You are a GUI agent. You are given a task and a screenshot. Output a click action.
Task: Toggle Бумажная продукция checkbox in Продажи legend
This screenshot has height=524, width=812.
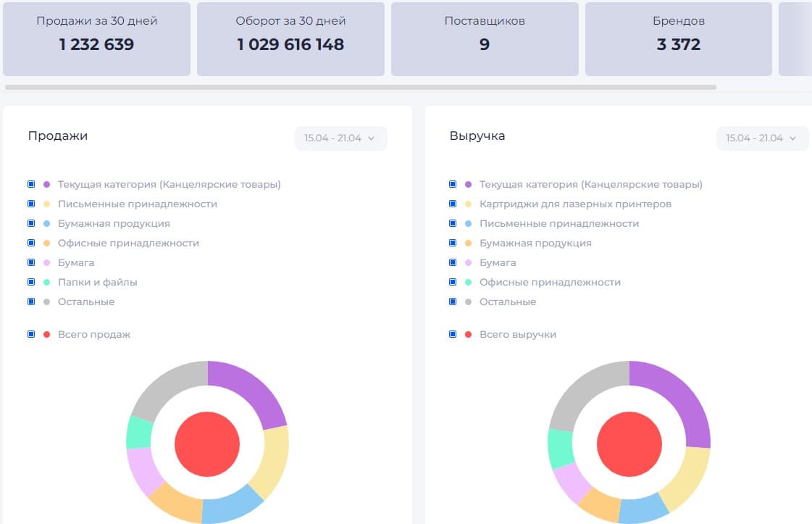[x=31, y=223]
